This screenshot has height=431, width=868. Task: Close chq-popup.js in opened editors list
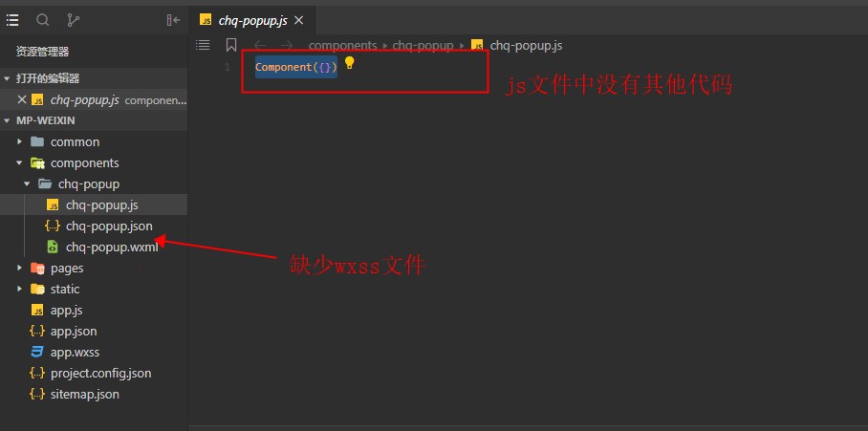22,99
